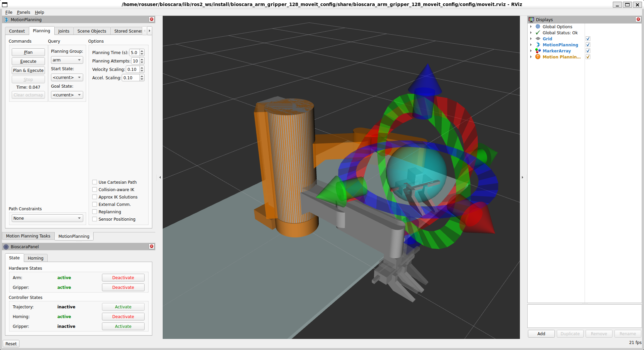This screenshot has height=350, width=644.
Task: Enable Use Cartesian Path
Action: tap(95, 182)
